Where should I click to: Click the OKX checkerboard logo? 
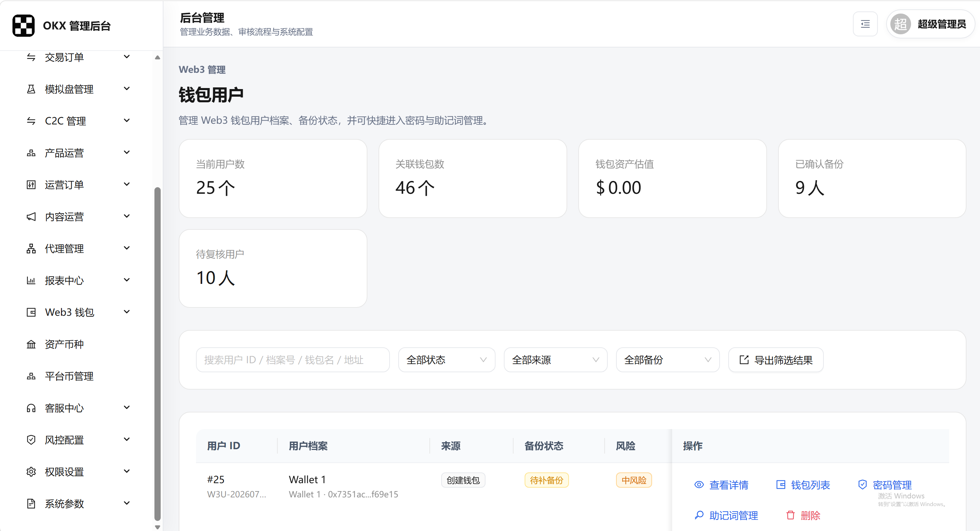tap(24, 26)
